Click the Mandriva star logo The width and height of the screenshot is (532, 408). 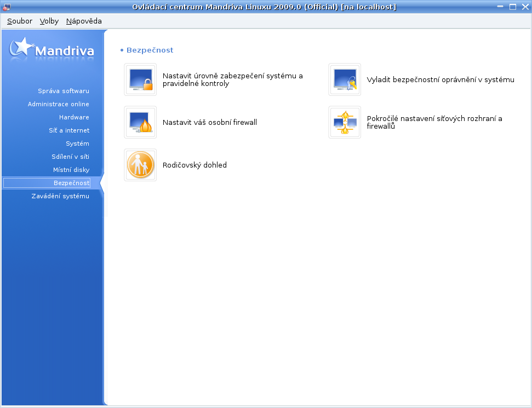click(52, 50)
